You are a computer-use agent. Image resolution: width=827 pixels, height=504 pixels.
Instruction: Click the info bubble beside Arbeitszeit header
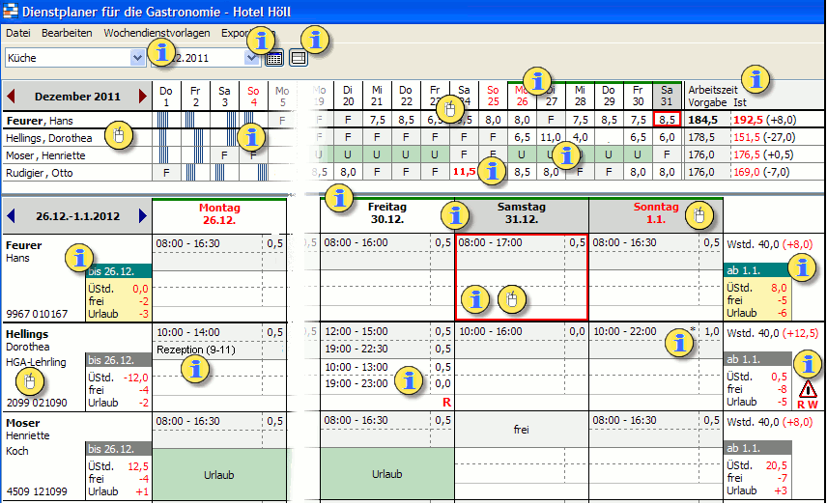coord(756,79)
